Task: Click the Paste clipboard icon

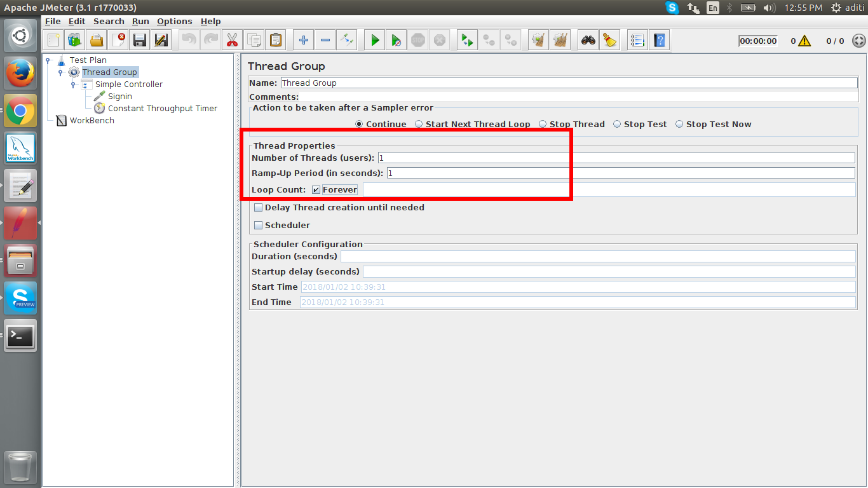Action: (x=275, y=41)
